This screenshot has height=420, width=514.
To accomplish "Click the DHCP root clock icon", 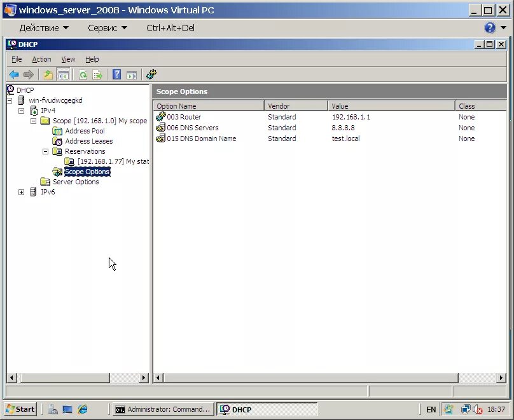I will pyautogui.click(x=10, y=90).
